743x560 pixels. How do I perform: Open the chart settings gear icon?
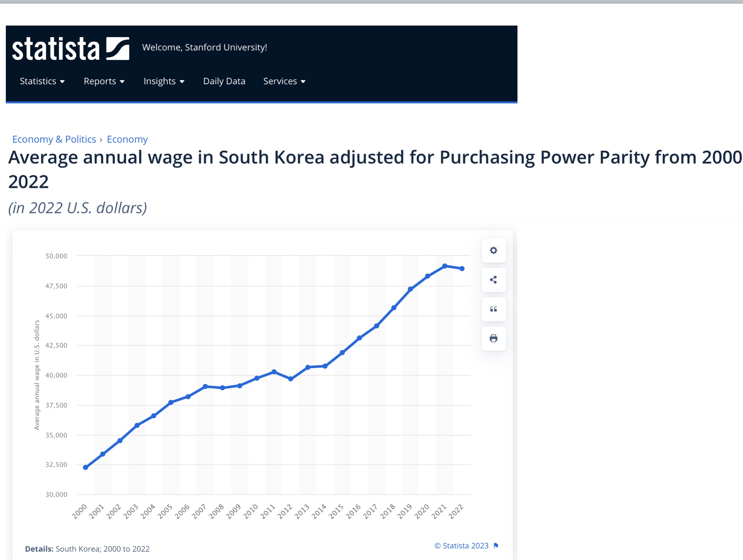coord(493,250)
